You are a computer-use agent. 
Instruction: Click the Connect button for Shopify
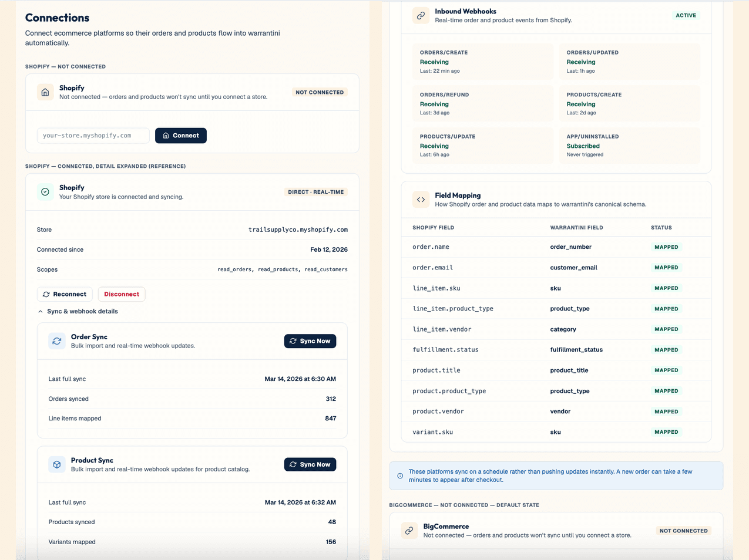click(181, 136)
